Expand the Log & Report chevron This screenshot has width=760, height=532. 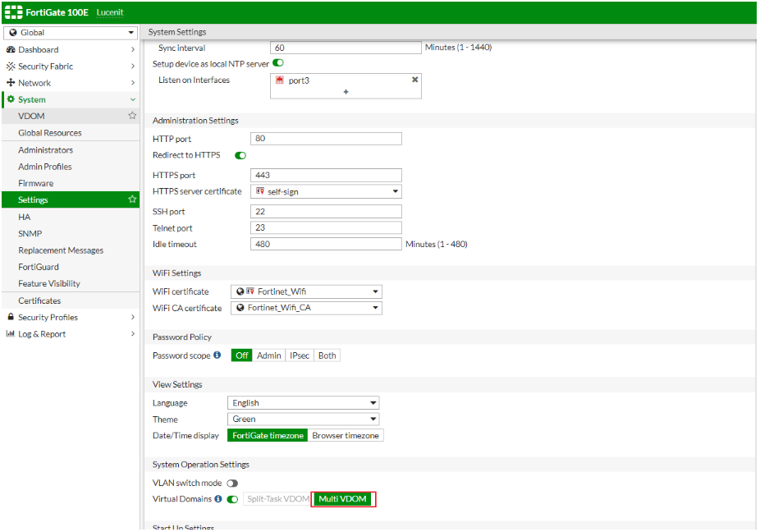click(132, 333)
